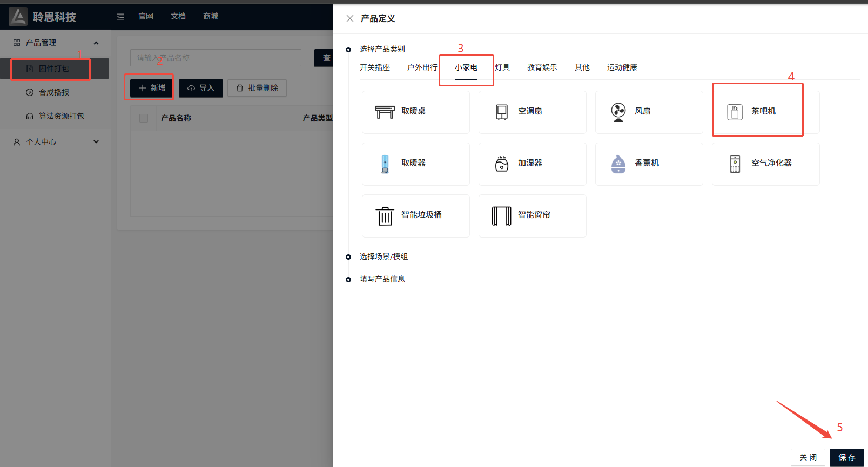The width and height of the screenshot is (868, 467).
Task: Click the 新增 button
Action: pos(152,88)
